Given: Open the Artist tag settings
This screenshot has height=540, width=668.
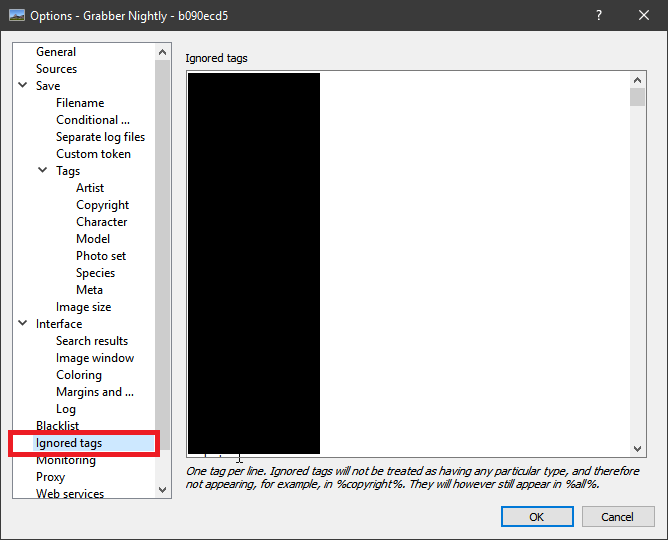Looking at the screenshot, I should pyautogui.click(x=90, y=188).
